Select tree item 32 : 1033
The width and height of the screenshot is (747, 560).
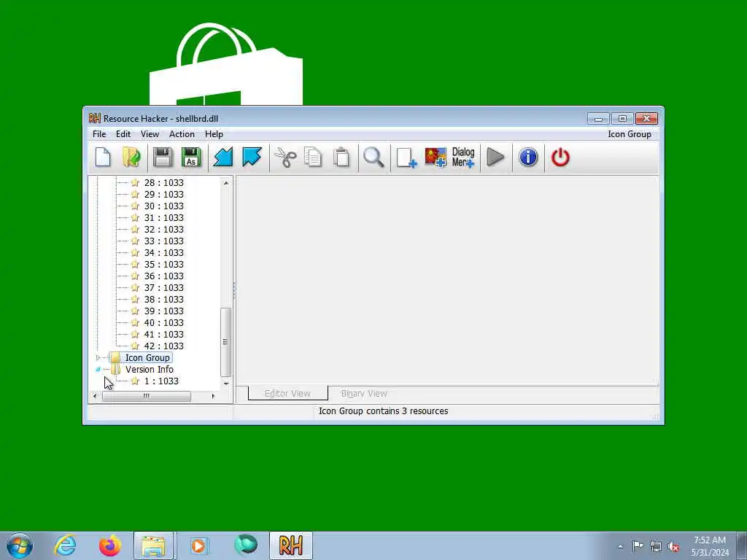pos(164,230)
